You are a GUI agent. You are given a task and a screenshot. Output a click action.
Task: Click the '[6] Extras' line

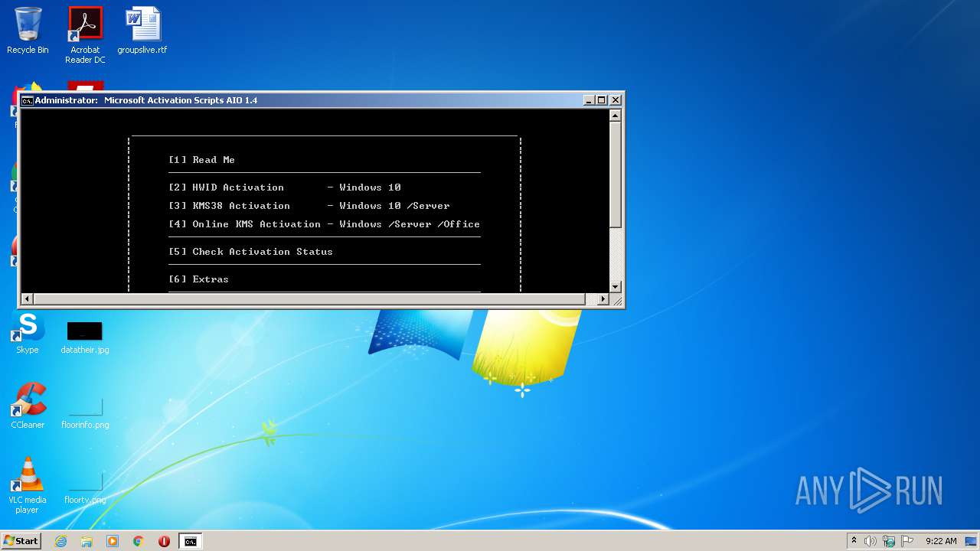pos(199,279)
